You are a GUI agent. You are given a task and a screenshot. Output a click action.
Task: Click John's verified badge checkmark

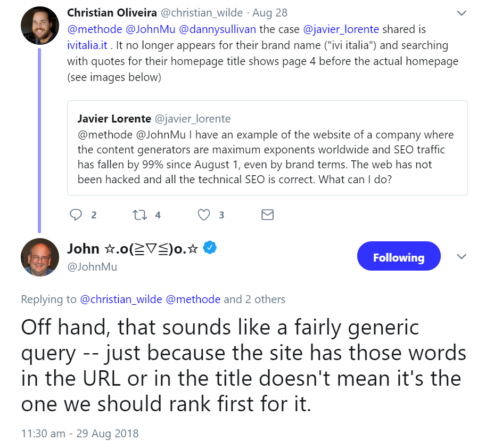[x=210, y=248]
